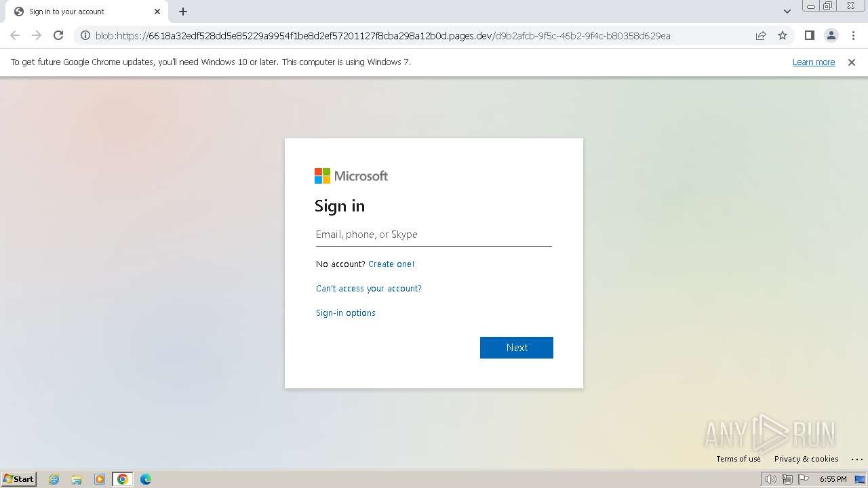Select the 'Sign in to your account' tab

coord(86,12)
